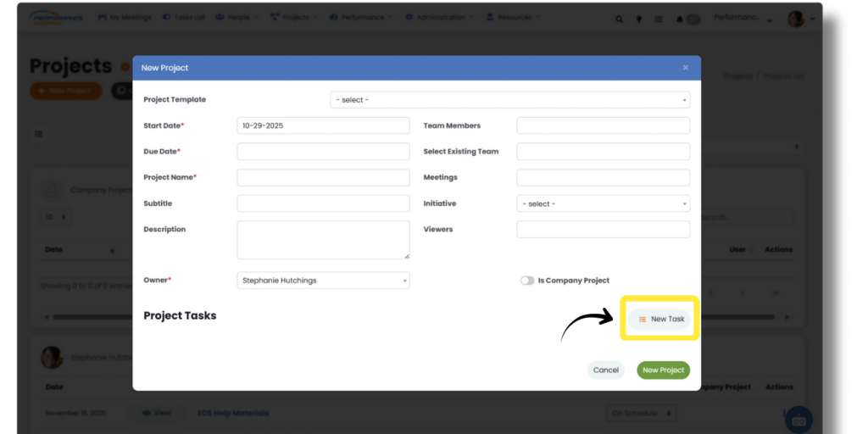
Task: Click the Start Date field
Action: [x=323, y=125]
